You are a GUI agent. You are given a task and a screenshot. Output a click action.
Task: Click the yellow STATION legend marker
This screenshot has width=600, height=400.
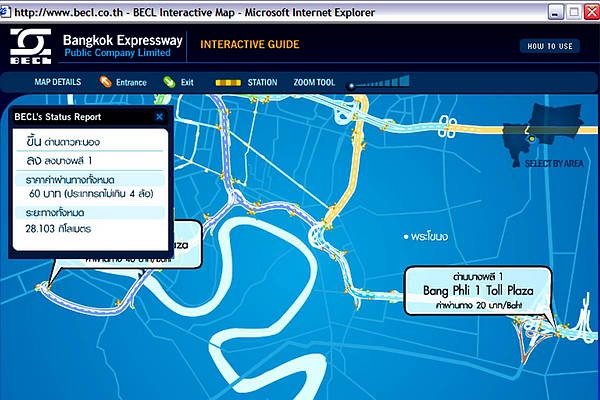tap(228, 82)
